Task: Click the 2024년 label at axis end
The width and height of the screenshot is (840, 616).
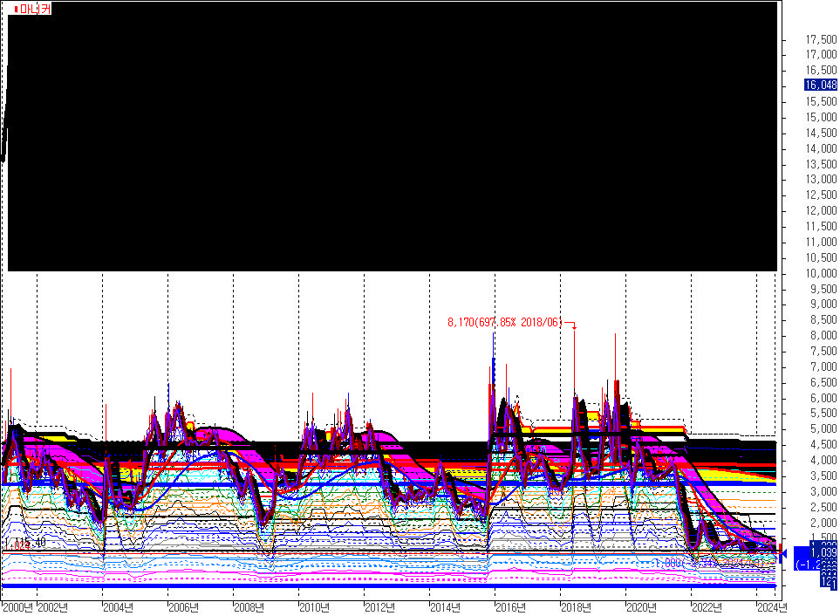Action: point(772,607)
